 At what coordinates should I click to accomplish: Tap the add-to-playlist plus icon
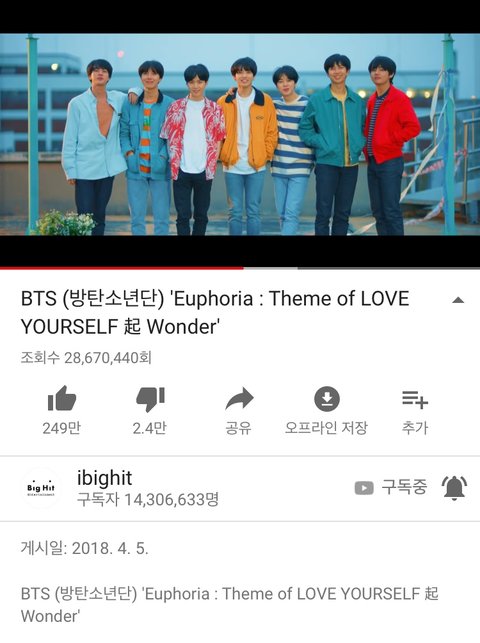tap(415, 399)
